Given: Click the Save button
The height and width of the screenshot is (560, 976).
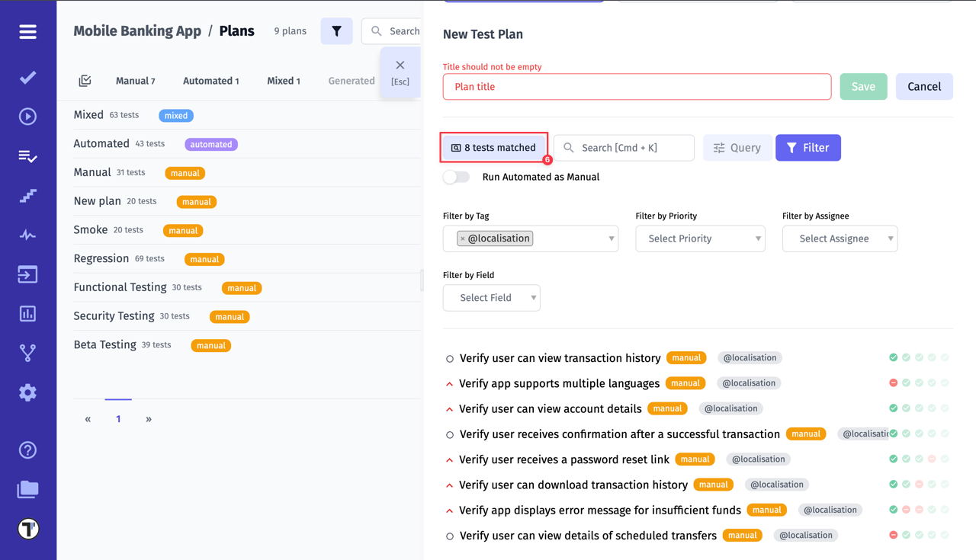Looking at the screenshot, I should [x=863, y=86].
